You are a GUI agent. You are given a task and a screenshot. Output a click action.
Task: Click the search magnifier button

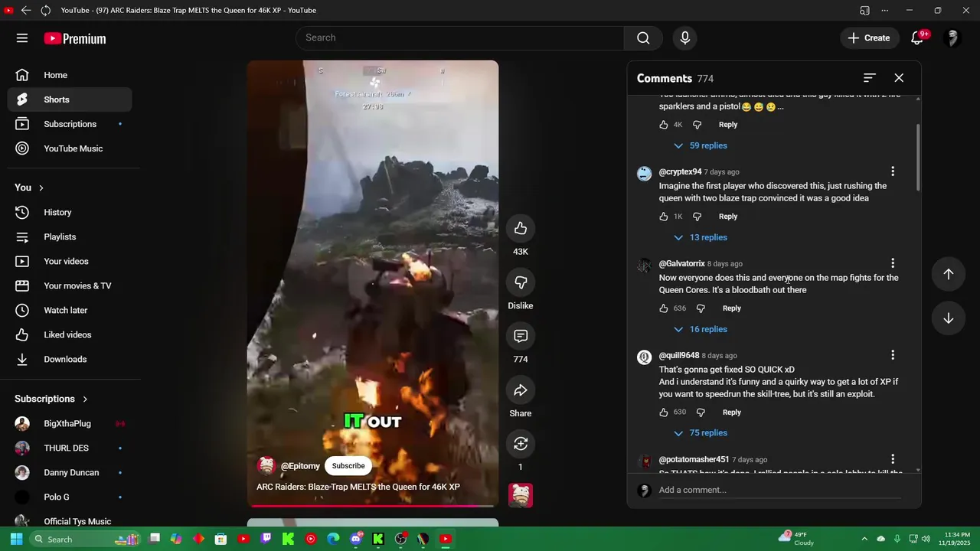[643, 38]
